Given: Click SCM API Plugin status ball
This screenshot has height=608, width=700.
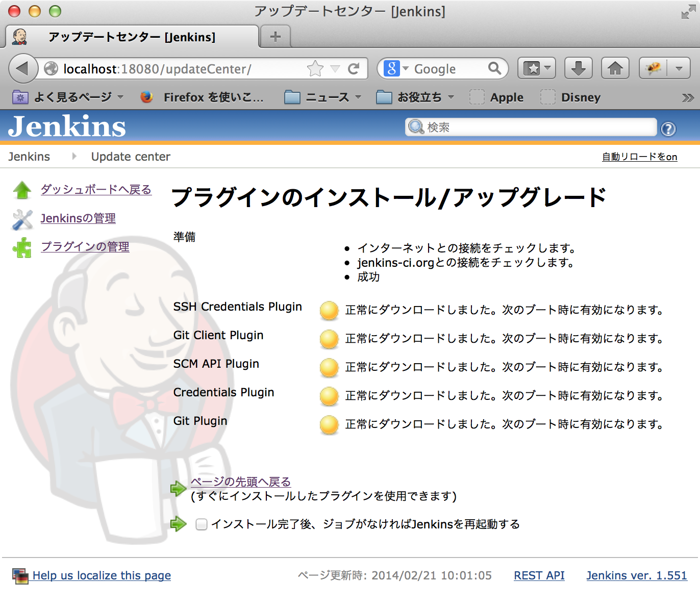Looking at the screenshot, I should pyautogui.click(x=329, y=367).
